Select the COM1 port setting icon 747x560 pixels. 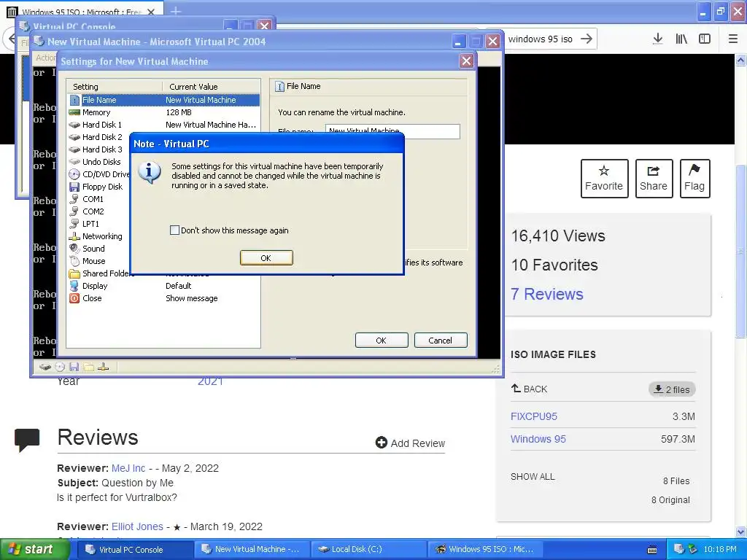click(x=74, y=199)
